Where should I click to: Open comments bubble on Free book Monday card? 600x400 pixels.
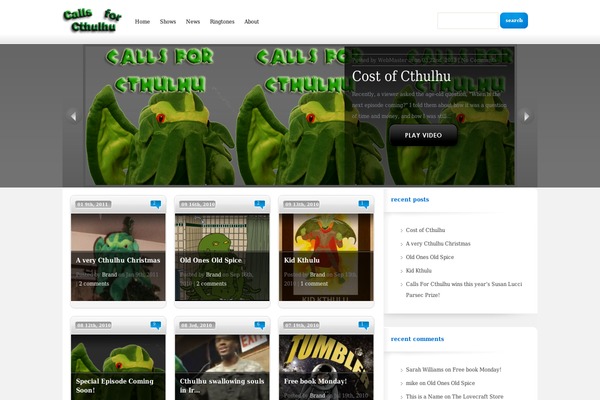coord(364,325)
